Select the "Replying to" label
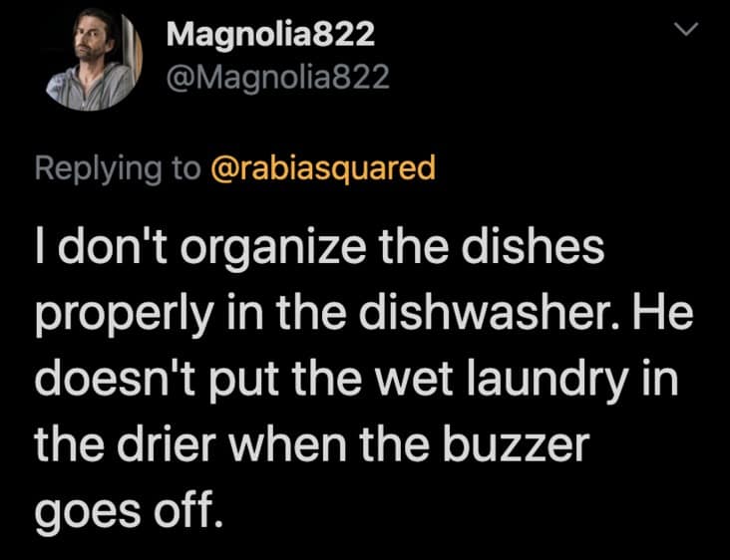Screen dimensions: 730x560 click(x=118, y=168)
